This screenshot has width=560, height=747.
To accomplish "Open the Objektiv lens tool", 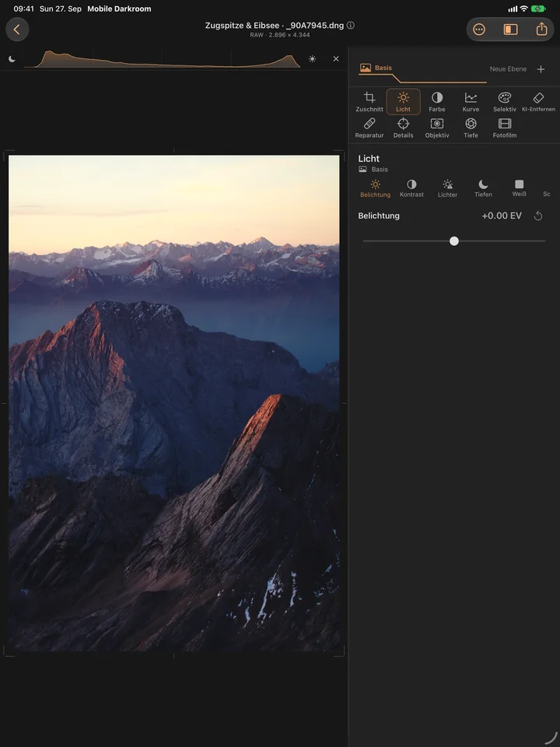I will point(437,128).
